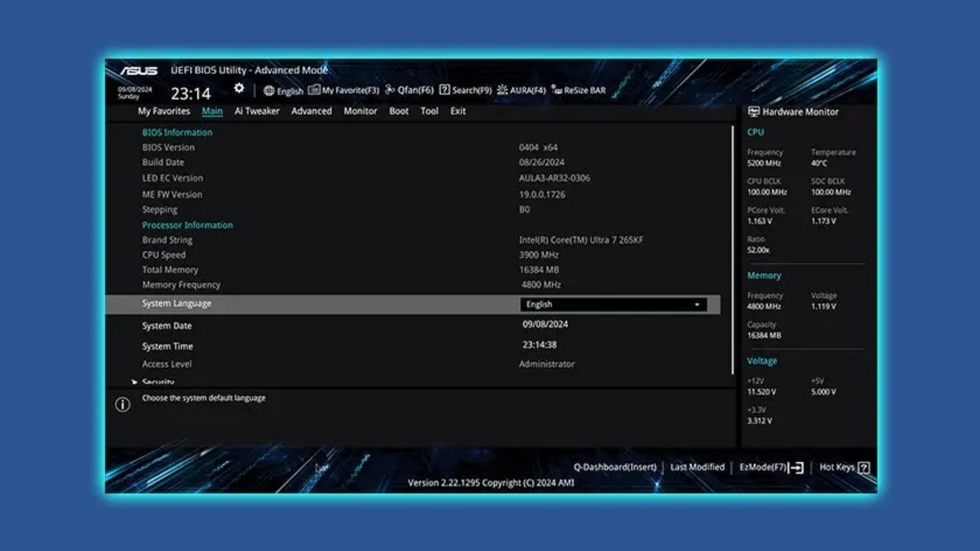Image resolution: width=980 pixels, height=551 pixels.
Task: Click the info circle icon
Action: point(122,405)
